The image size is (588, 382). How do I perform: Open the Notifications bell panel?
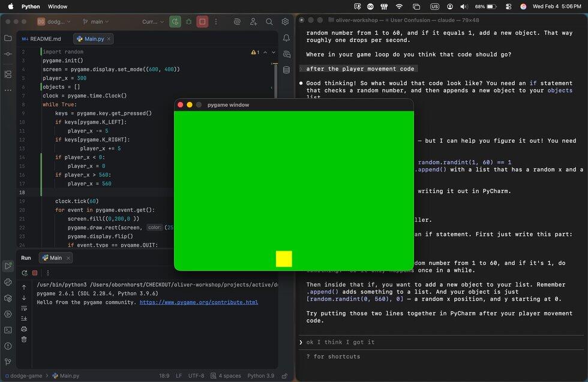[286, 38]
